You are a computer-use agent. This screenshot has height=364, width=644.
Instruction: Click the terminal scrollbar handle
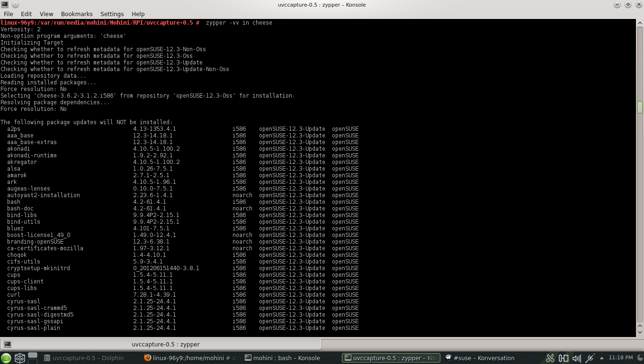[640, 107]
